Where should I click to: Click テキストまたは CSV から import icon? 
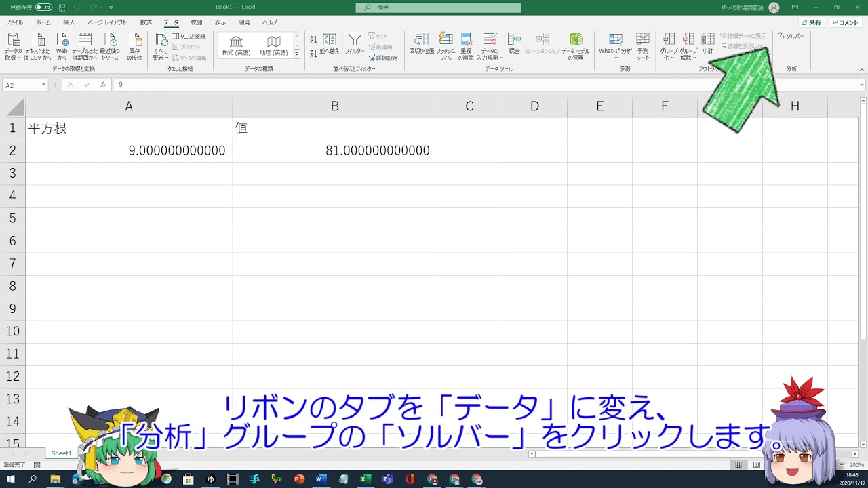click(37, 46)
